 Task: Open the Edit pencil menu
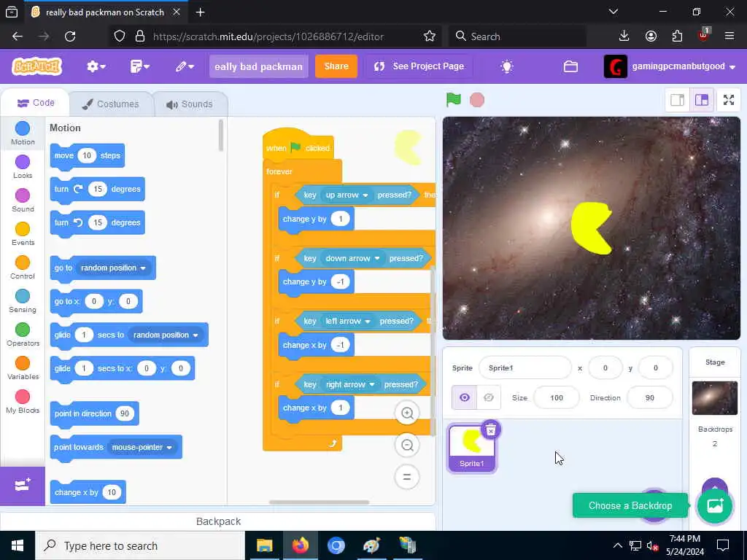[x=185, y=66]
